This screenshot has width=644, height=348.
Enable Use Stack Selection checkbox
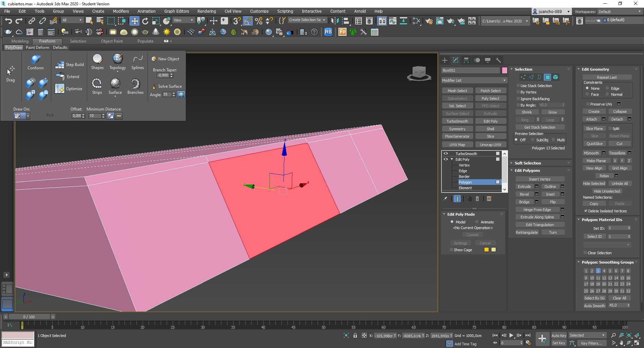point(518,86)
